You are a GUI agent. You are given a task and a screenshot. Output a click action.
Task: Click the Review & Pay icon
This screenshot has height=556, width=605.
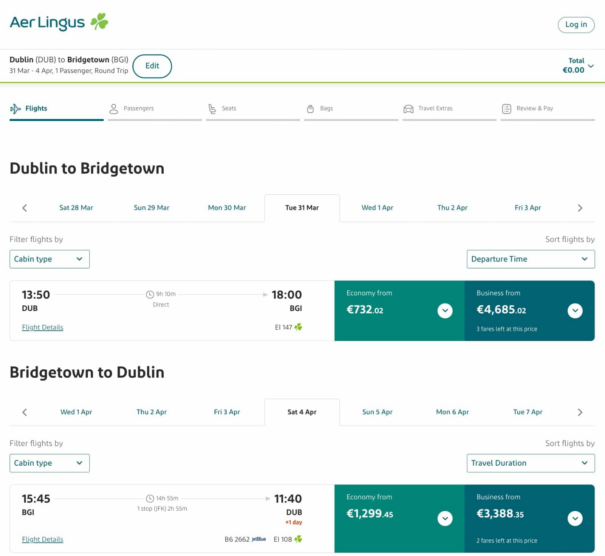tap(507, 108)
